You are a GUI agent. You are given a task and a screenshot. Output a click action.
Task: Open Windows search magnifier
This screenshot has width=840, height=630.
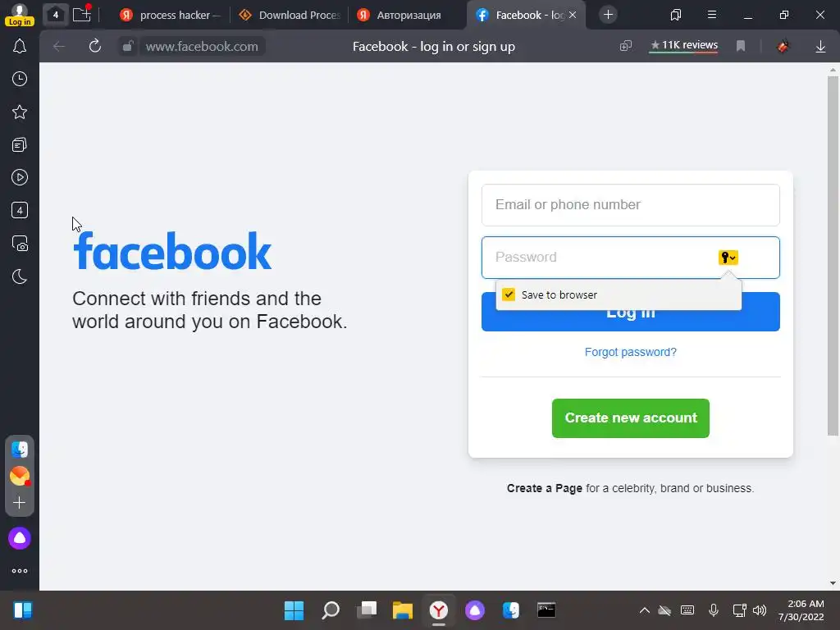click(330, 610)
